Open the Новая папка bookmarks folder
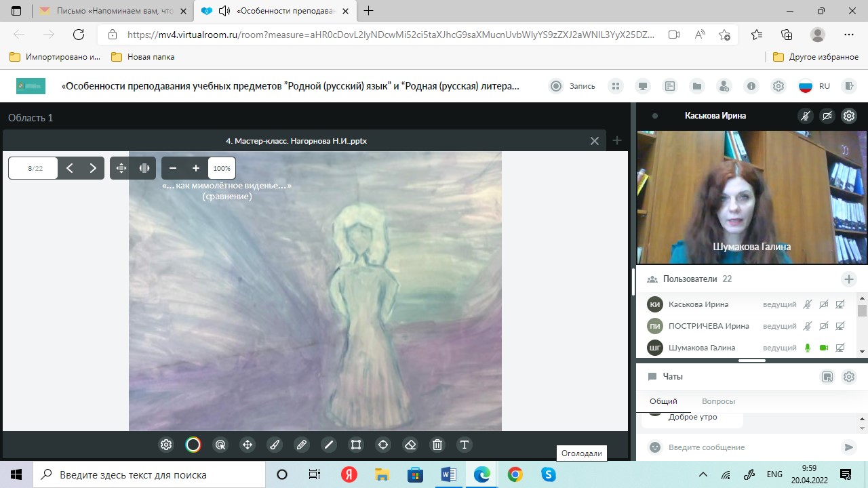Screen dimensions: 868x488 pos(142,57)
